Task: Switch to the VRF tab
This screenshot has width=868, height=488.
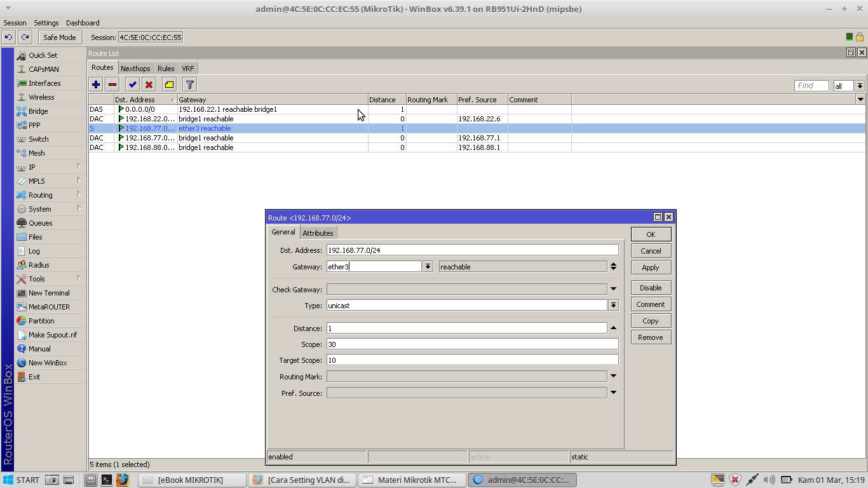Action: pos(187,69)
